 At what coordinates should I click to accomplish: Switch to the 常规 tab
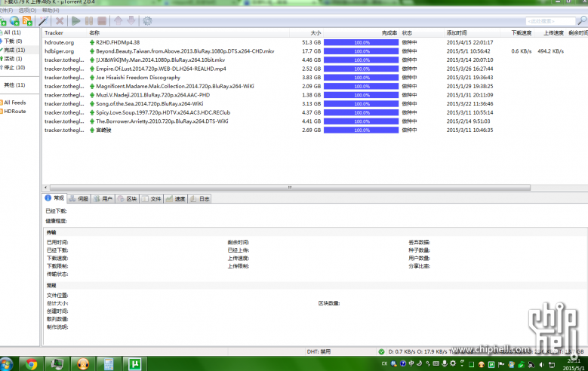[x=55, y=198]
